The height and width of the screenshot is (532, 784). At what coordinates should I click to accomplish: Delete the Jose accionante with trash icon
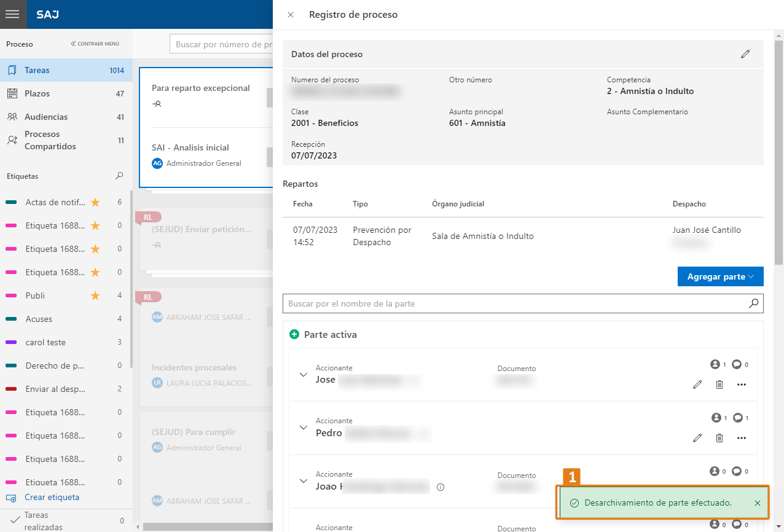pos(719,385)
